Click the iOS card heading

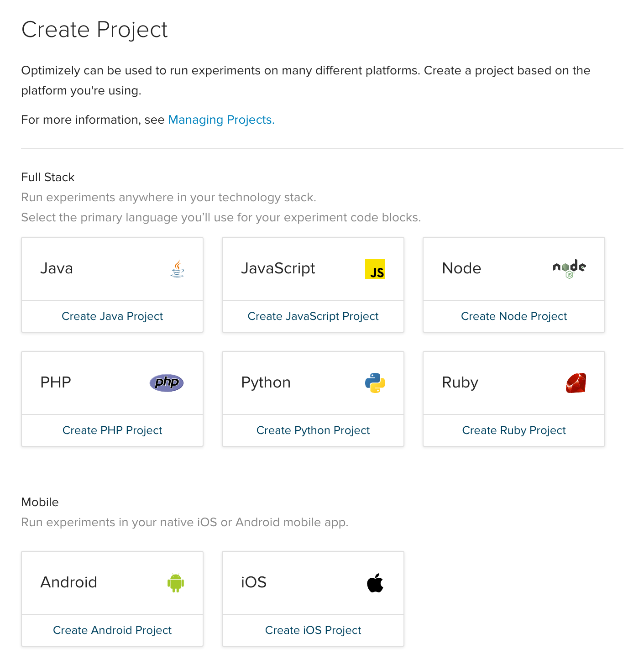click(x=254, y=582)
